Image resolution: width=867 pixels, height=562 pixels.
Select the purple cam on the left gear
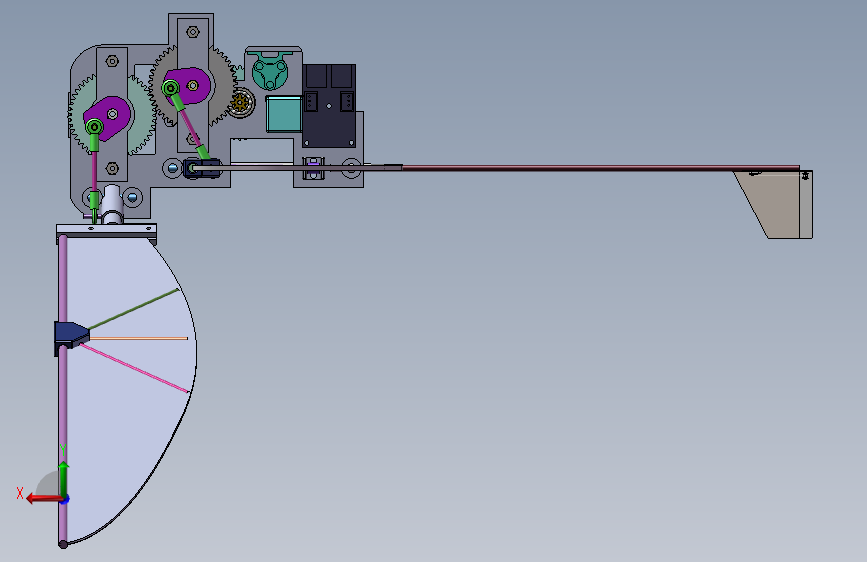tap(108, 118)
